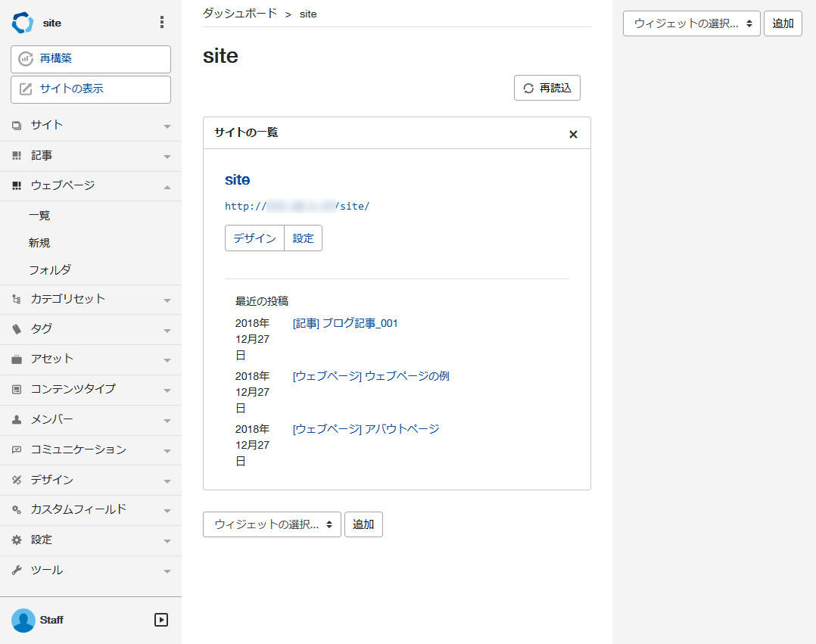The width and height of the screenshot is (816, 644).
Task: Click the タグ tag icon
Action: 17,329
